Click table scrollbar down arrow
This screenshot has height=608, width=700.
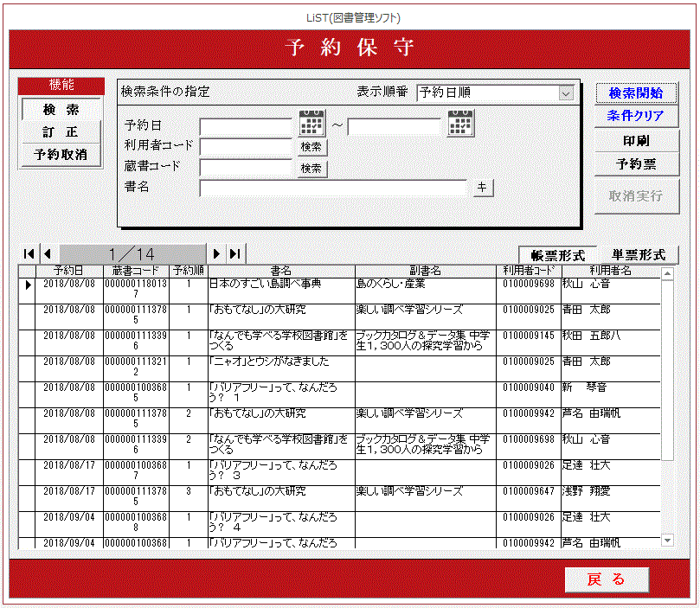(x=667, y=541)
